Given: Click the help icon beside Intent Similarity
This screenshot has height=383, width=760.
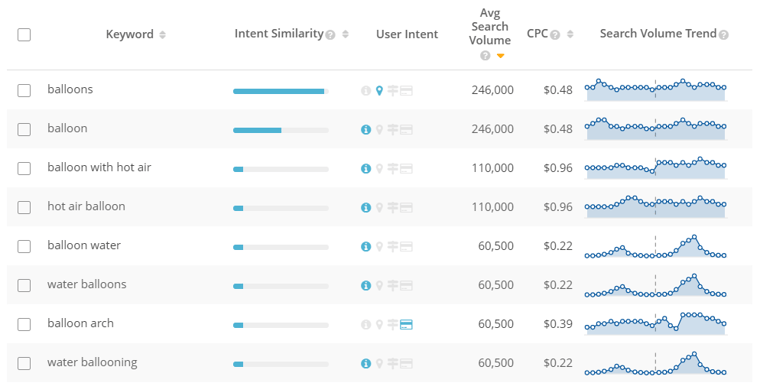Looking at the screenshot, I should 330,35.
